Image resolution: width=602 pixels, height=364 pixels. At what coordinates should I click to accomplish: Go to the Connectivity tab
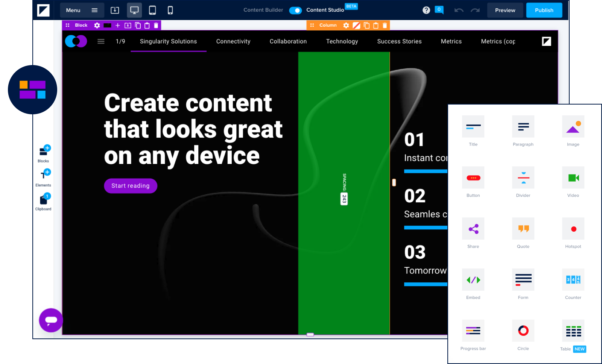coord(233,41)
